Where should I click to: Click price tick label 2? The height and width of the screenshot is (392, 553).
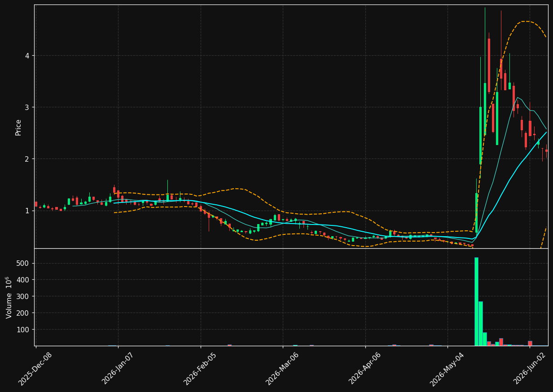pyautogui.click(x=27, y=159)
